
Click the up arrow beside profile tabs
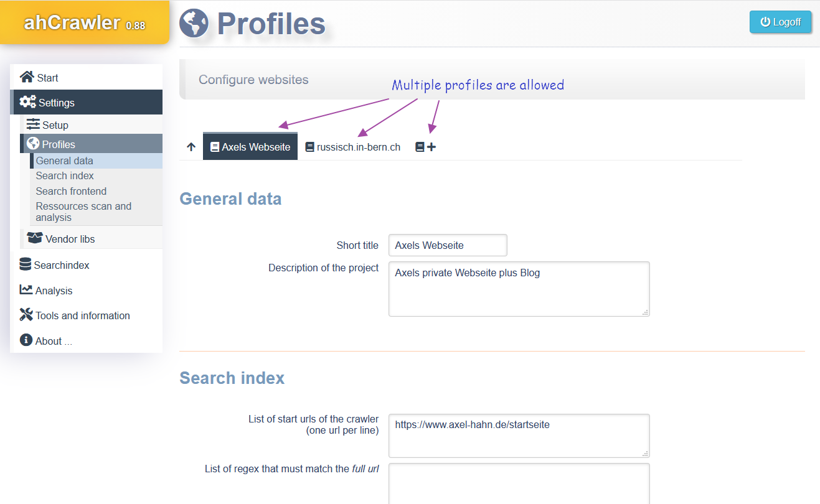(191, 147)
